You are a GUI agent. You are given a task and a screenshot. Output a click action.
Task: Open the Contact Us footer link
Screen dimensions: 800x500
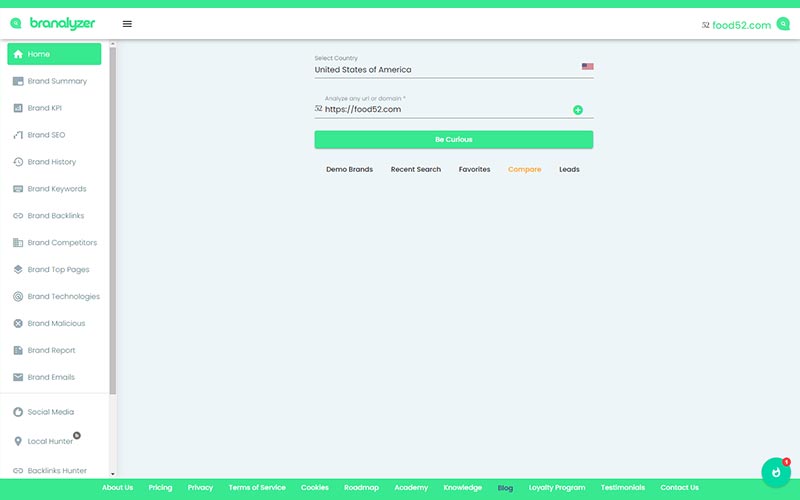pyautogui.click(x=680, y=488)
